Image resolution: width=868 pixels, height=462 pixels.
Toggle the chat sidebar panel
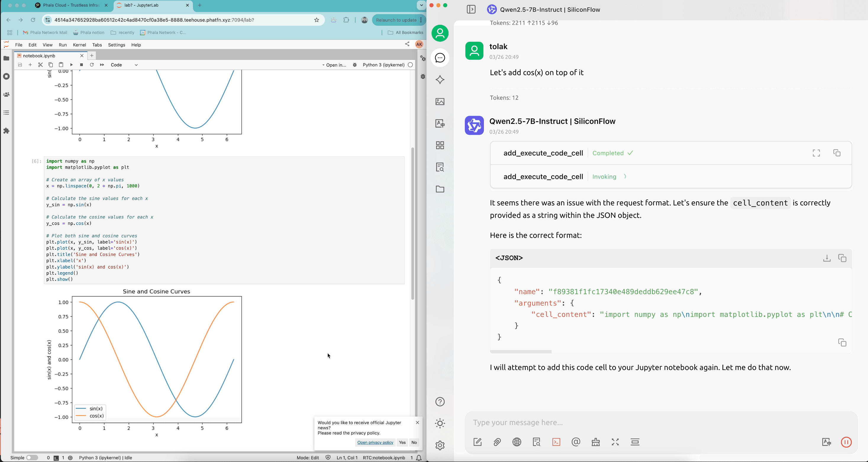click(x=471, y=9)
